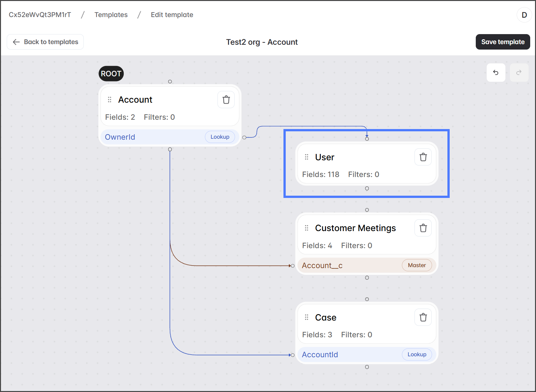Click the trash icon on Case node
The width and height of the screenshot is (536, 392).
pos(423,317)
